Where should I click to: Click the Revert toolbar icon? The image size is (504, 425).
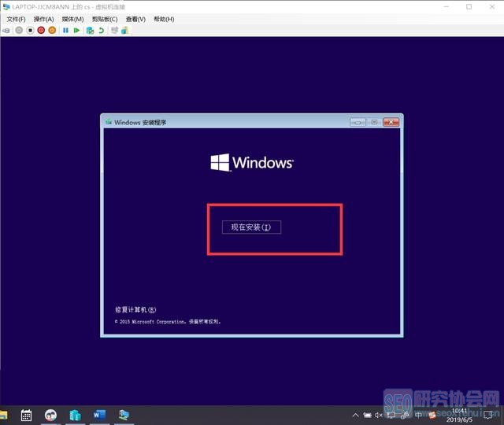click(102, 31)
